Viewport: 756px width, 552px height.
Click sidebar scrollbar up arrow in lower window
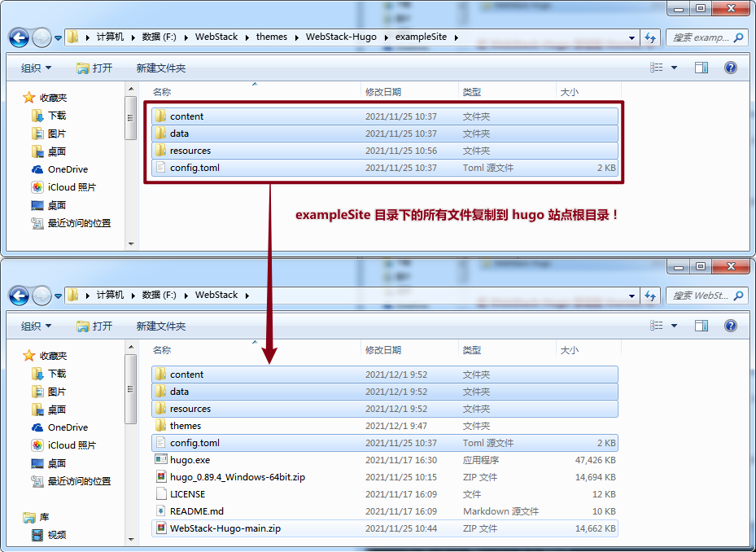click(131, 348)
